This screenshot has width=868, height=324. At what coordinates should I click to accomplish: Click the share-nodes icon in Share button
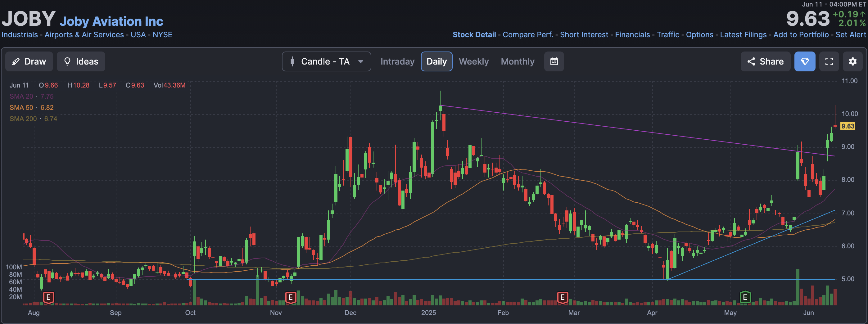(751, 61)
